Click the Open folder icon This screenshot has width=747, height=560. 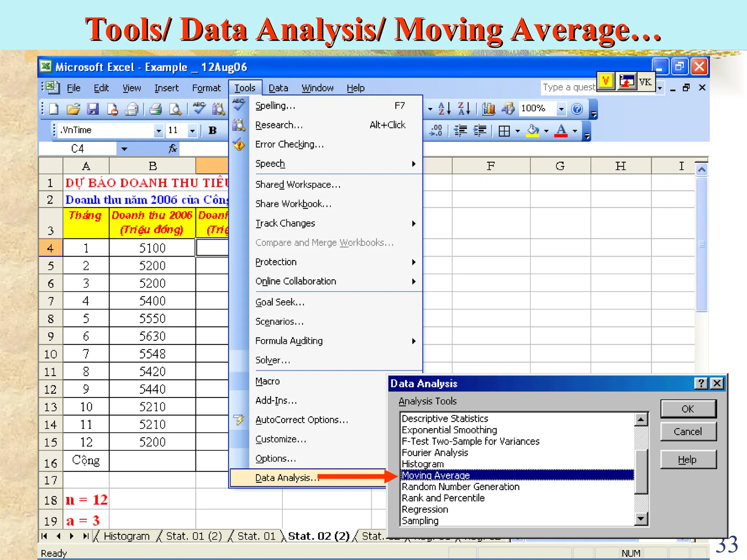[73, 109]
